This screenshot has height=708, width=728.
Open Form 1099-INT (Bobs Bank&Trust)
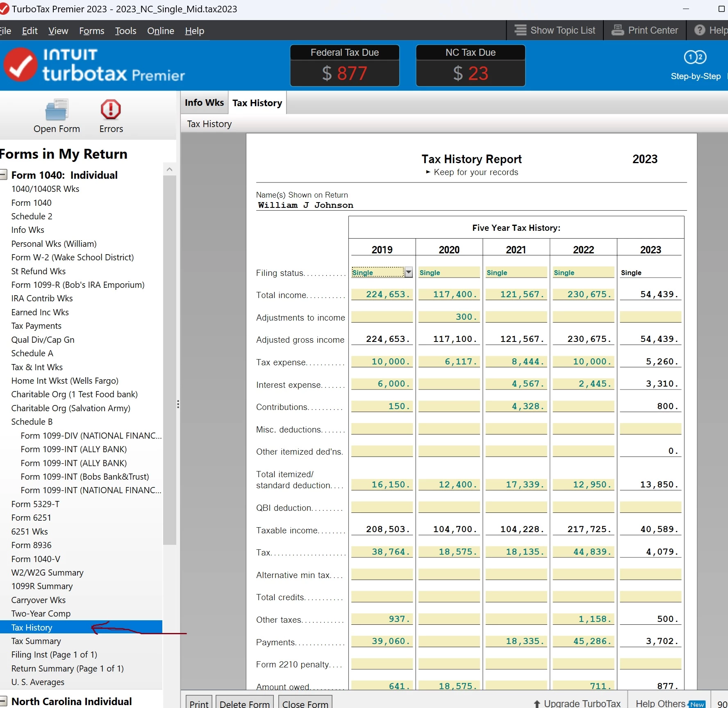[x=85, y=476]
